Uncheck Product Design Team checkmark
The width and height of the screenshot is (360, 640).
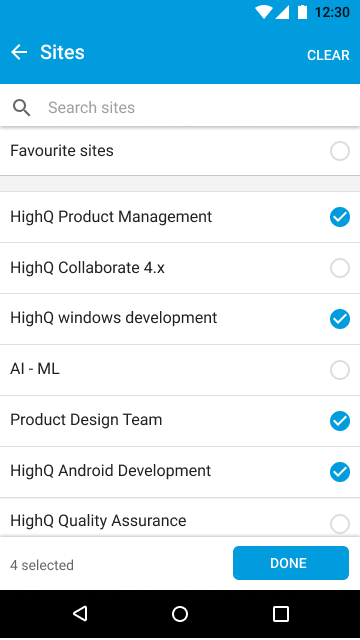[x=340, y=421]
